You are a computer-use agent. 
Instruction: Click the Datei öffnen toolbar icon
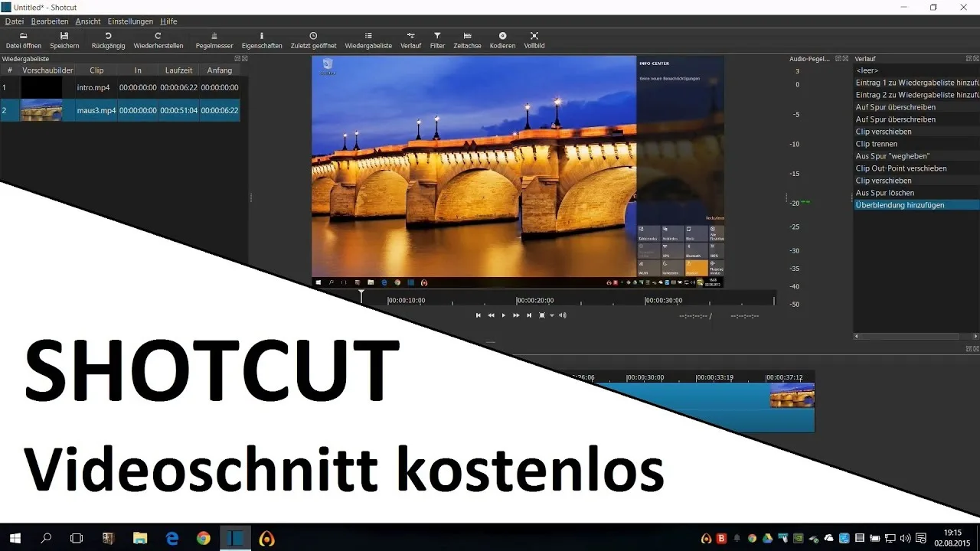pos(24,40)
